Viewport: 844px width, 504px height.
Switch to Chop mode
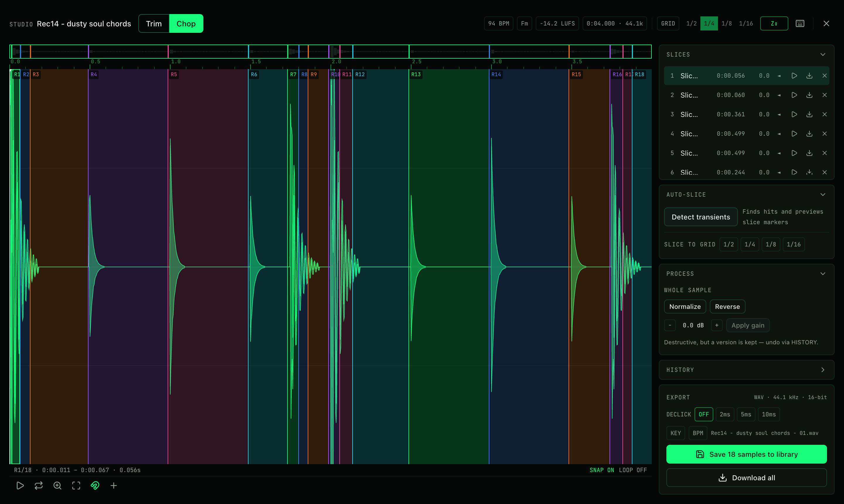click(186, 23)
